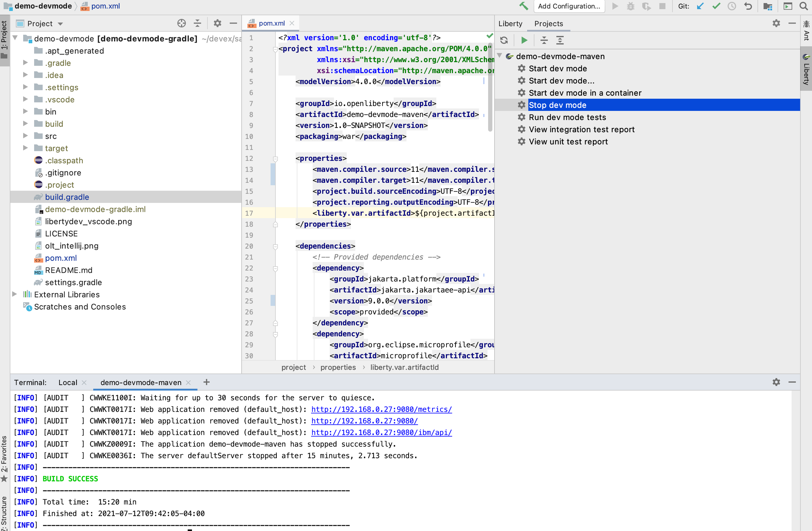Screen dimensions: 812x531
Task: Select settings.gradle in project tree
Action: click(73, 282)
